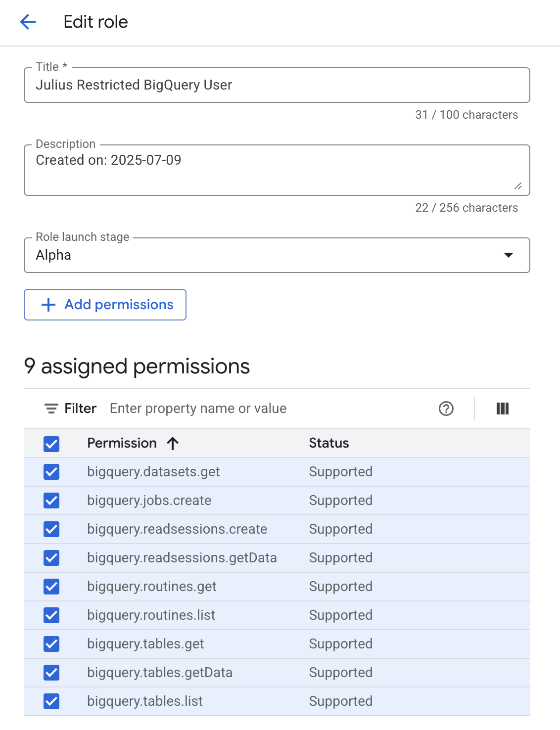Click into the Description text area
This screenshot has width=560, height=730.
point(277,170)
